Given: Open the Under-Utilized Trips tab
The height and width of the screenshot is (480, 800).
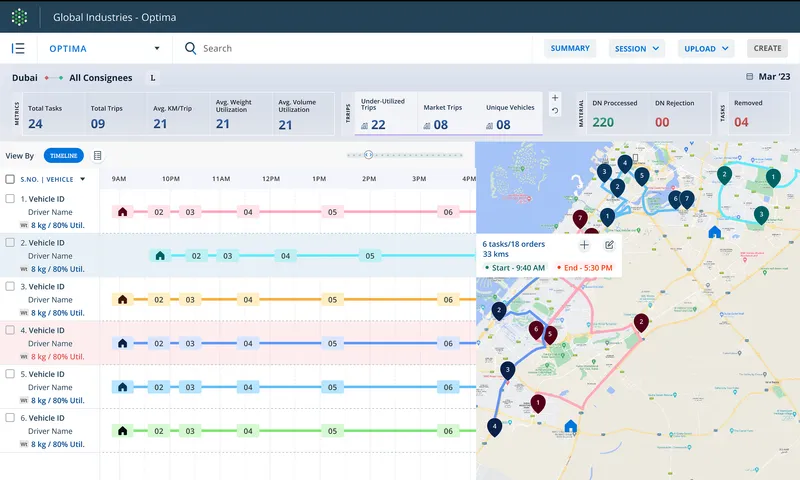Looking at the screenshot, I should click(x=387, y=113).
